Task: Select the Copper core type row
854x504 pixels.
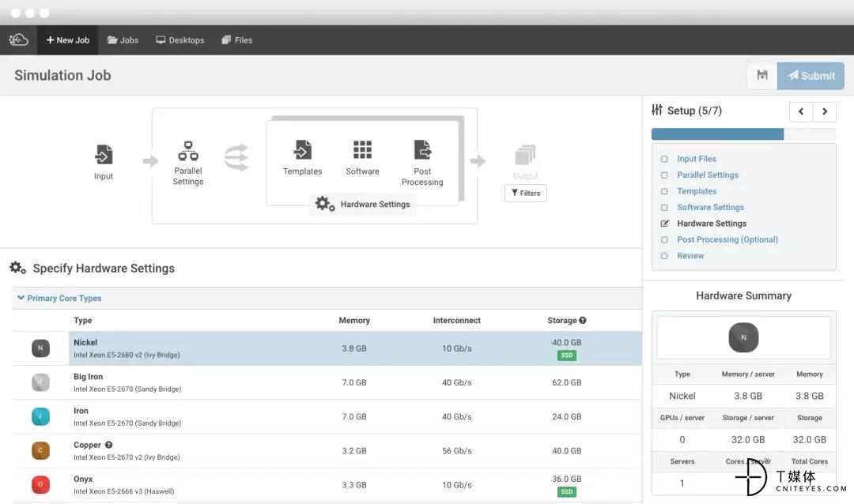Action: click(x=327, y=450)
